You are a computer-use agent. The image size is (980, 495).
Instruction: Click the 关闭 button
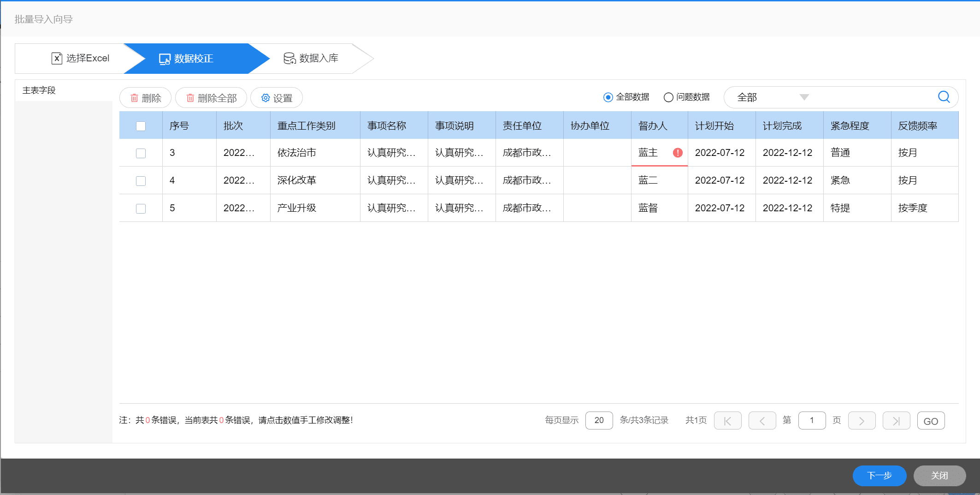click(939, 476)
